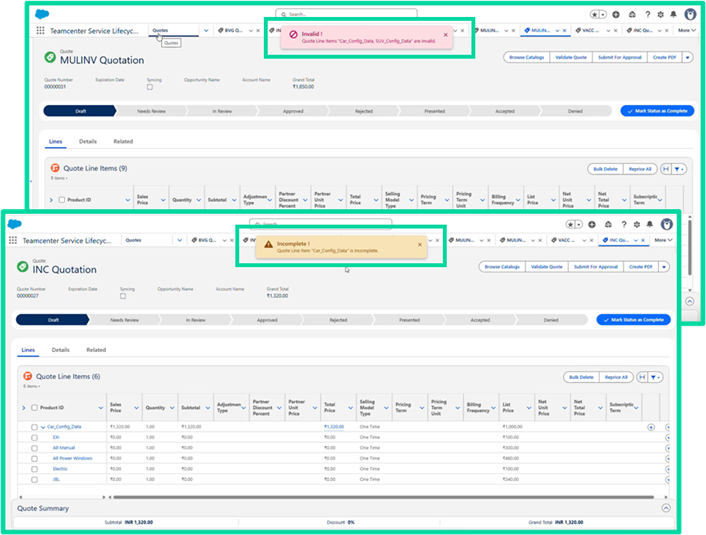Open Quotes navigation dropdown in INC Quotation window

[x=180, y=240]
